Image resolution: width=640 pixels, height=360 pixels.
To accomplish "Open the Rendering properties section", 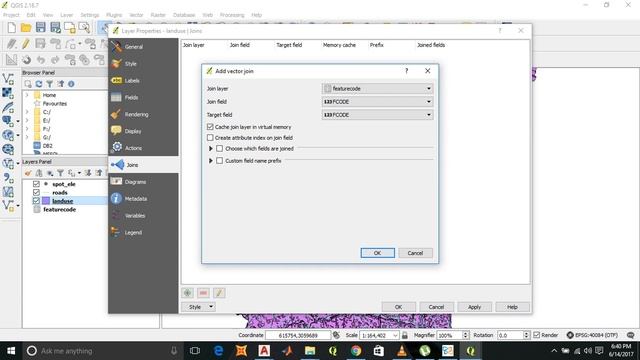I will click(143, 114).
